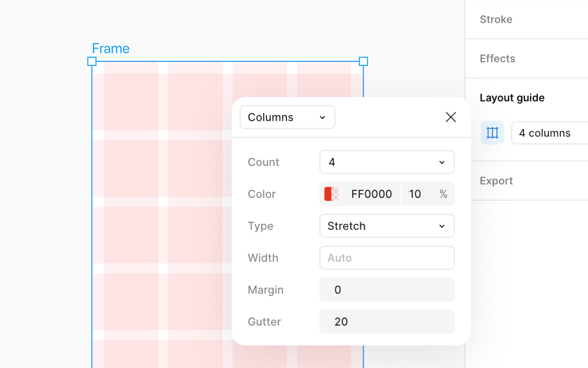
Task: Click the Margin value input
Action: pyautogui.click(x=387, y=290)
